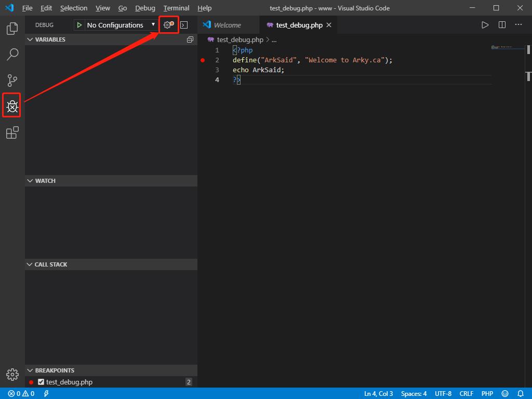Select test_debug.php entry in breakpoints list
The image size is (532, 399).
[69, 382]
